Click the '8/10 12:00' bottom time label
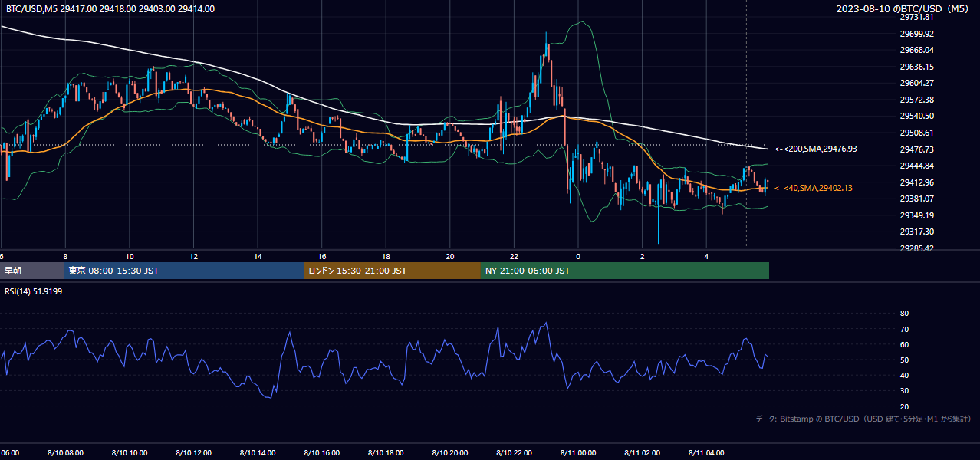 (193, 453)
